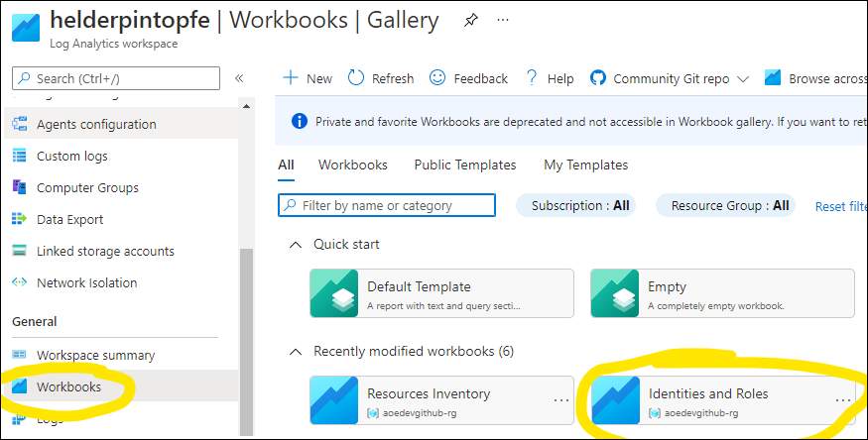Click the GitHub icon for Community Git repo
The image size is (868, 440).
[598, 78]
